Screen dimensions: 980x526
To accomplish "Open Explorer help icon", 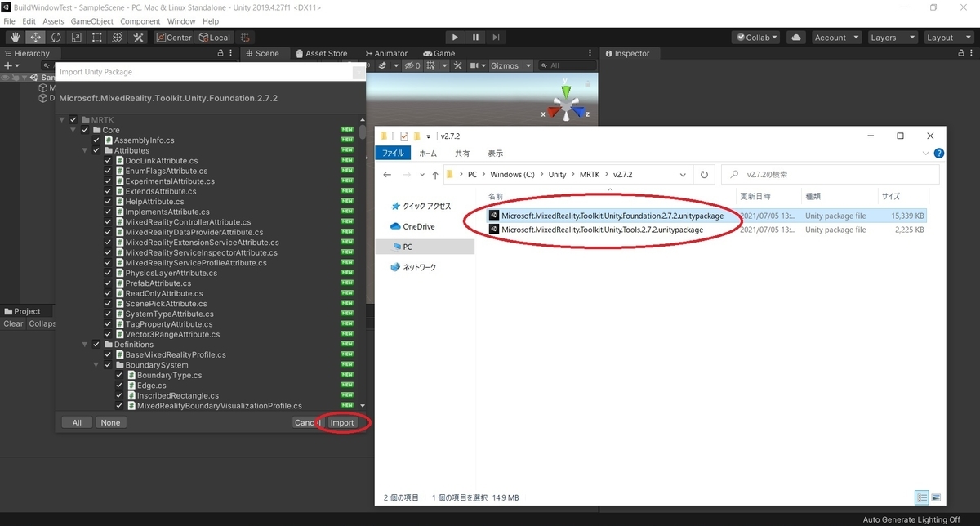I will (x=938, y=153).
